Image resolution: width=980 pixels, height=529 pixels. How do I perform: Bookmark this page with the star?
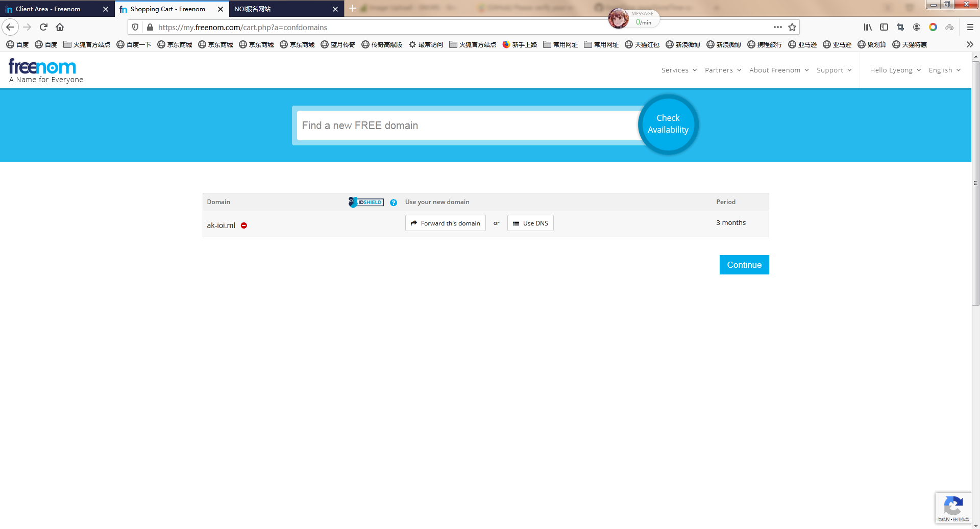(x=792, y=27)
